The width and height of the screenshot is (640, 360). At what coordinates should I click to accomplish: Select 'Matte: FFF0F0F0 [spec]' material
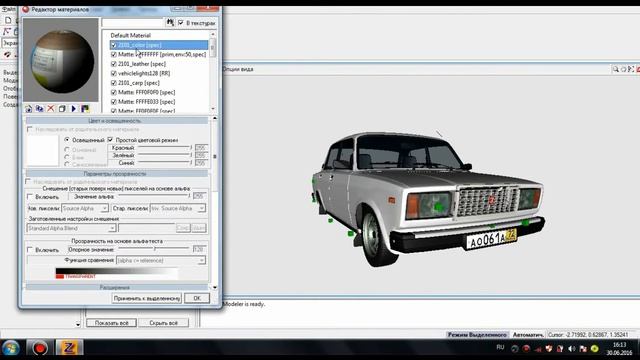147,92
